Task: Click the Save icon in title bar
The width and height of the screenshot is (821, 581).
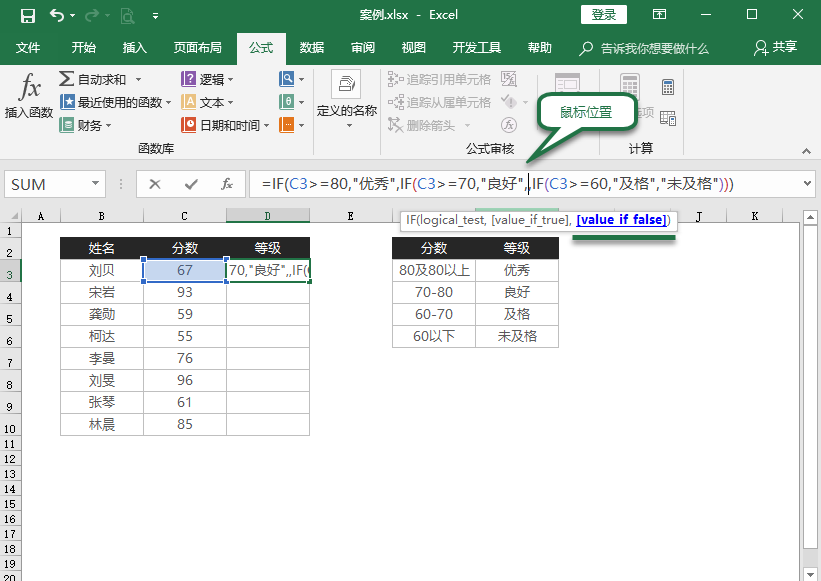Action: coord(27,16)
